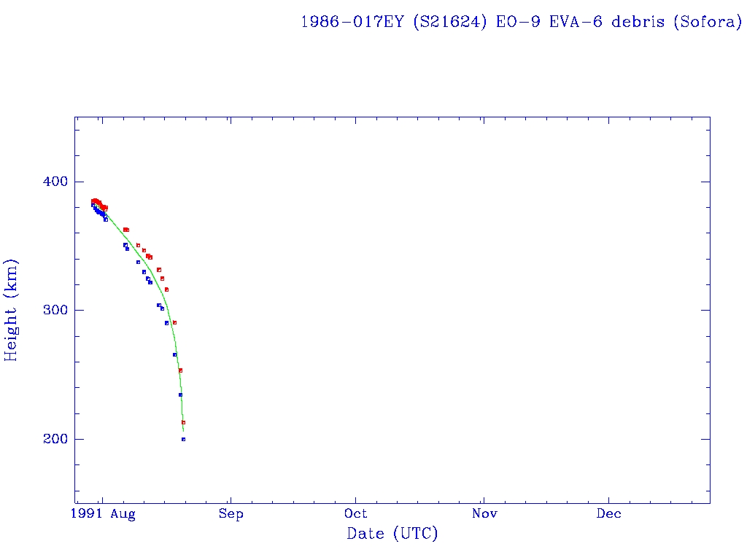Select the blue data point near 235 km

tap(180, 394)
